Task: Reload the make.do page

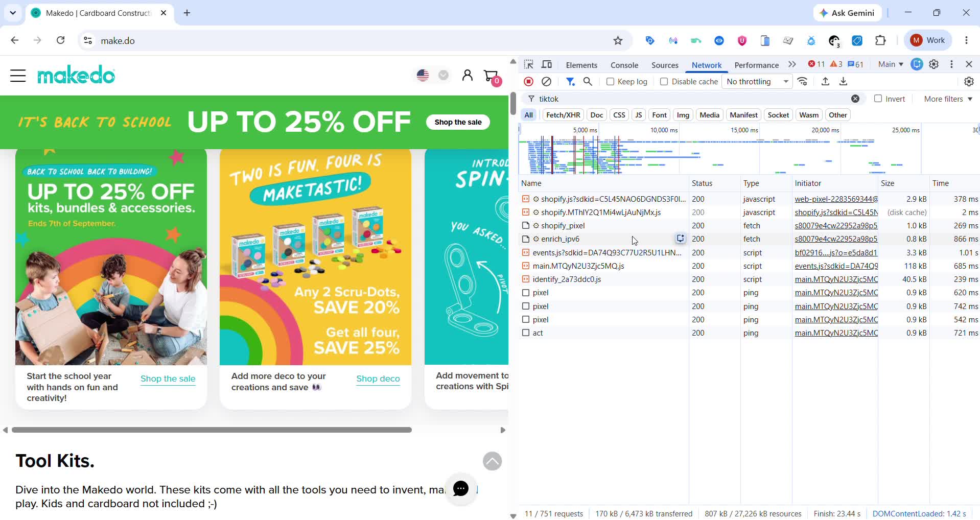Action: point(60,40)
